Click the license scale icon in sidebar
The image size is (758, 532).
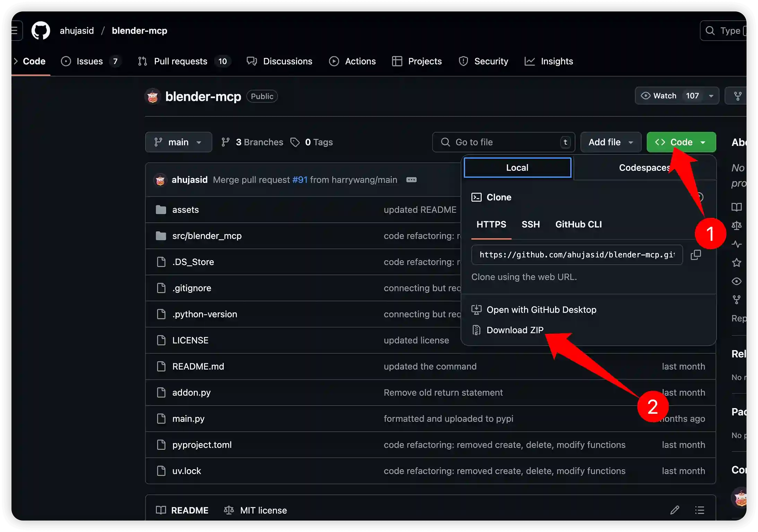click(737, 225)
